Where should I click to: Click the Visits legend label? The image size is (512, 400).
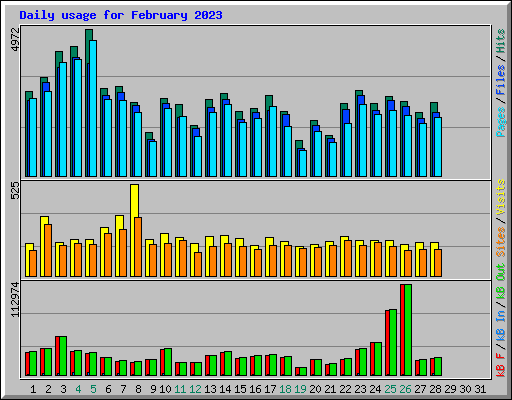click(501, 197)
